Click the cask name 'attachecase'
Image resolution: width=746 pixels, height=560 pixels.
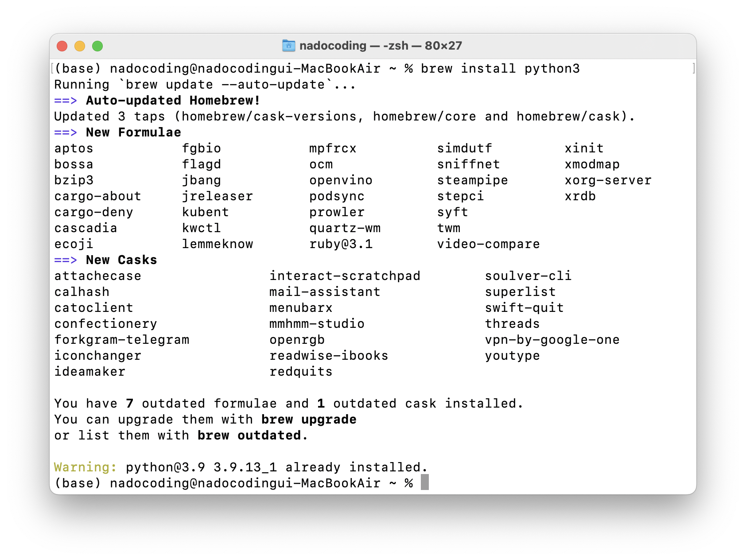[x=97, y=276]
